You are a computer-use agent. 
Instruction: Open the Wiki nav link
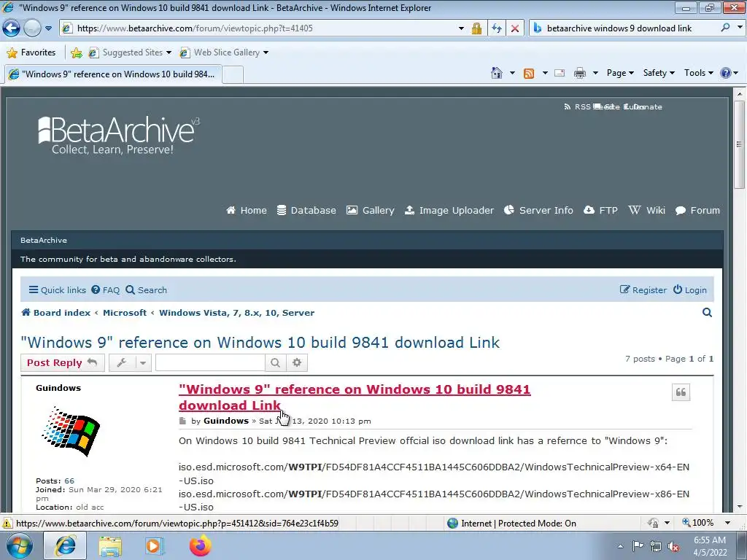[x=646, y=210]
